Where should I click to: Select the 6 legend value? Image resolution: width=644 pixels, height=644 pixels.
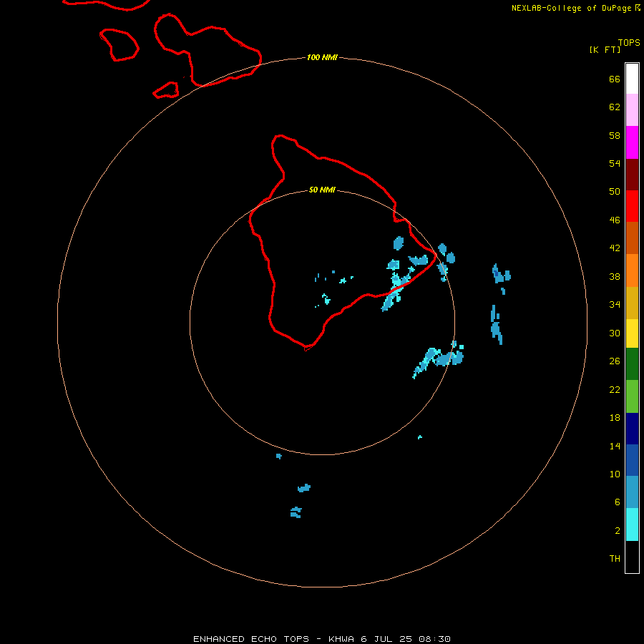(618, 502)
